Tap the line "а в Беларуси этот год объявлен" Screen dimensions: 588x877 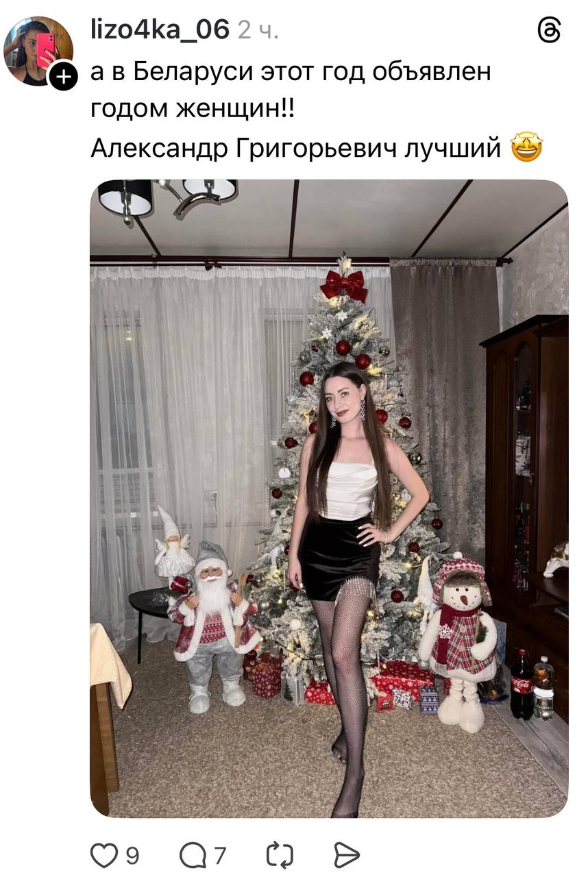(291, 71)
